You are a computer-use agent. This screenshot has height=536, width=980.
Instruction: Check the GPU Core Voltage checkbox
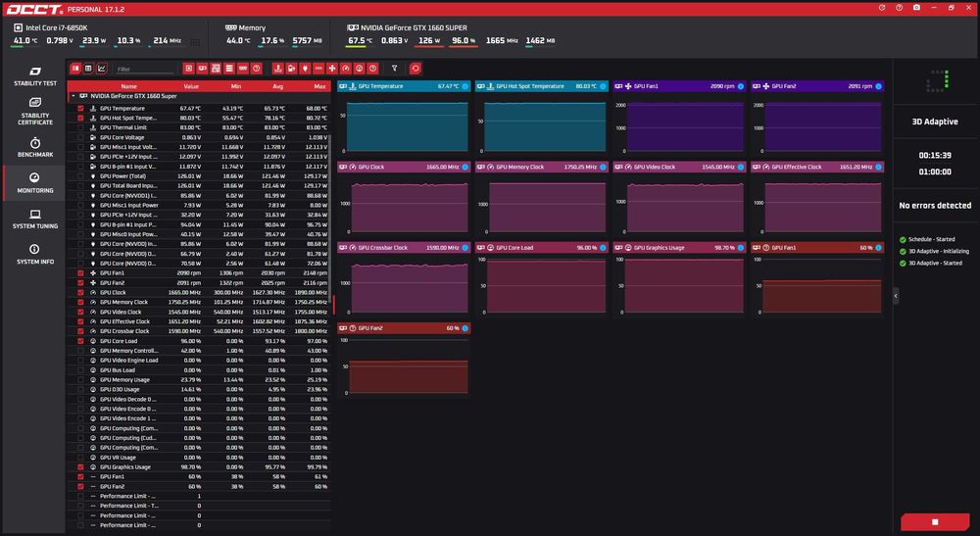click(80, 137)
